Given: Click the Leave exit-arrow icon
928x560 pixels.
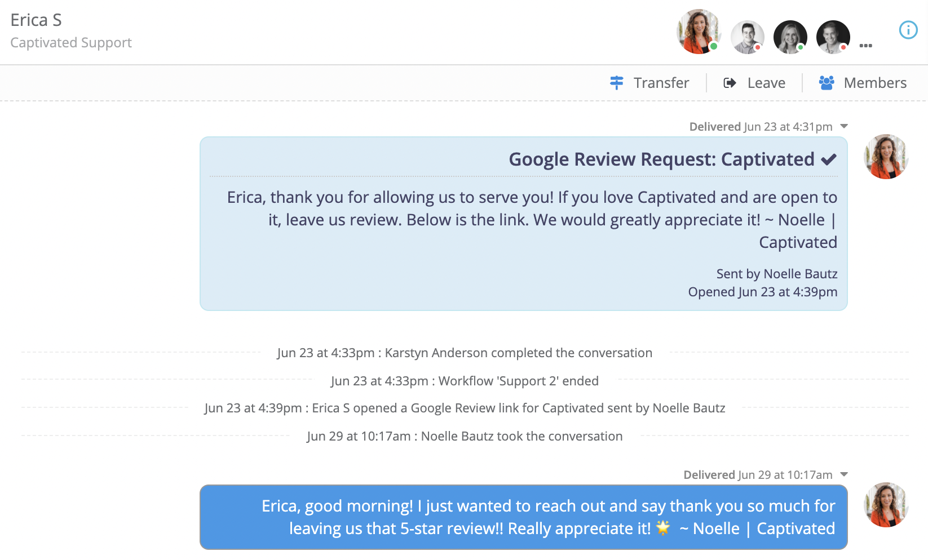Looking at the screenshot, I should pos(730,83).
